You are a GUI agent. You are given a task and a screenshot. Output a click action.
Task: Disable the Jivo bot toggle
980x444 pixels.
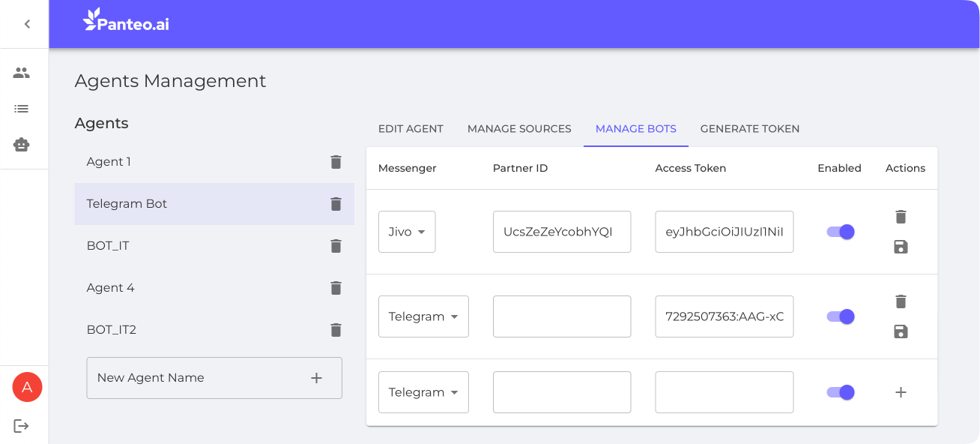(x=840, y=232)
